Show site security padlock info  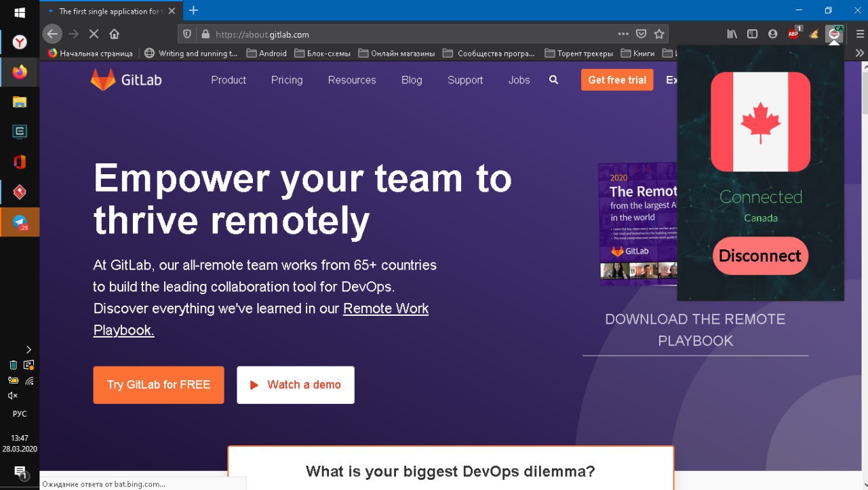pos(205,34)
